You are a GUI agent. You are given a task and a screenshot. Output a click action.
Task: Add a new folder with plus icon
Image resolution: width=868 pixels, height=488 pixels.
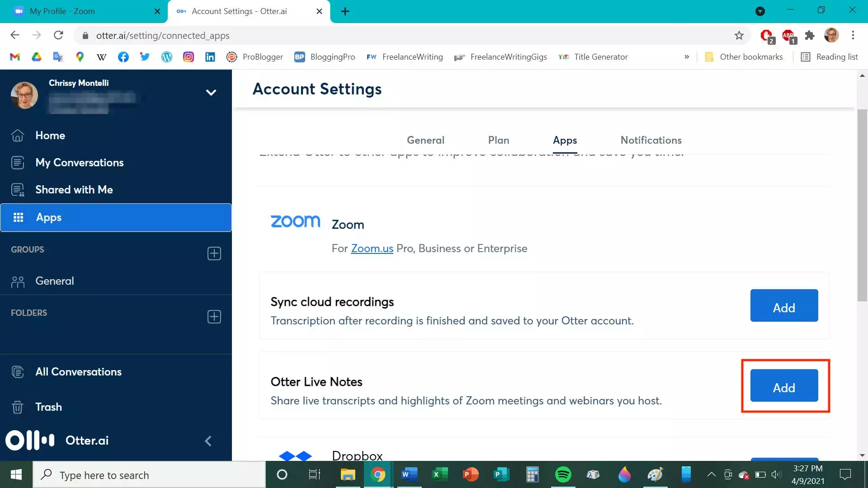pos(214,317)
